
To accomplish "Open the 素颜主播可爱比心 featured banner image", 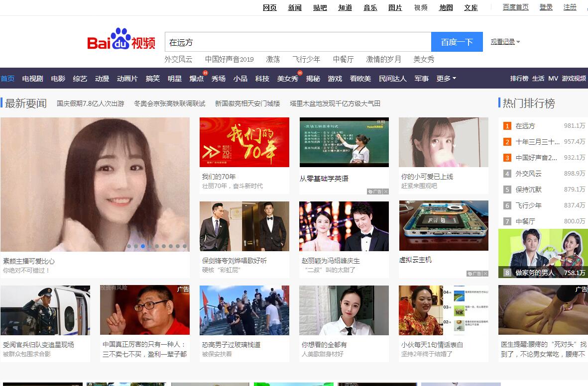I will click(95, 185).
